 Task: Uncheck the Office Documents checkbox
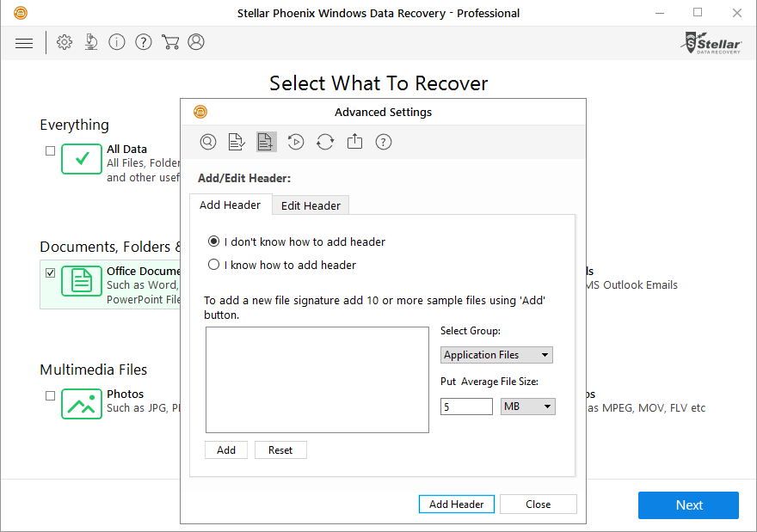(50, 273)
